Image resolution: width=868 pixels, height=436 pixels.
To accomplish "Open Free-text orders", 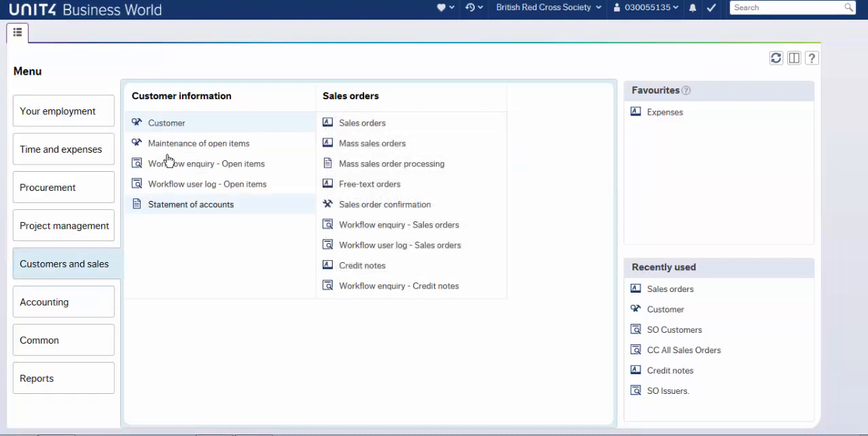I will [369, 184].
